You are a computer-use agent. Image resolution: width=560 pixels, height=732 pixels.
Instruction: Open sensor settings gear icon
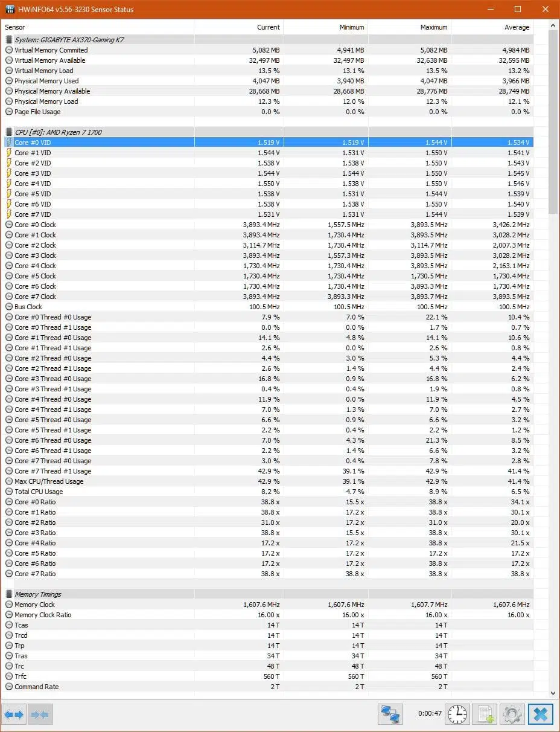click(x=512, y=714)
